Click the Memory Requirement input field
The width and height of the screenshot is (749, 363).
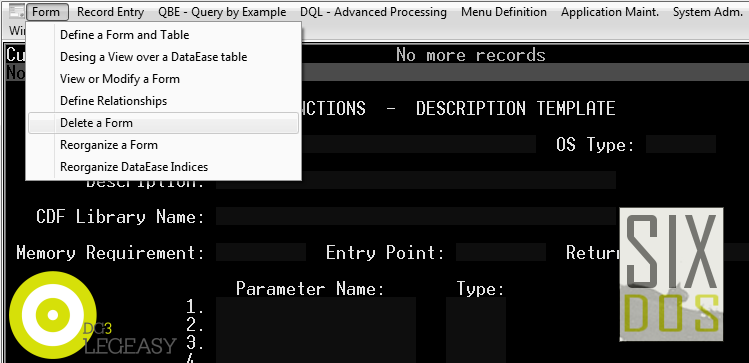click(261, 252)
